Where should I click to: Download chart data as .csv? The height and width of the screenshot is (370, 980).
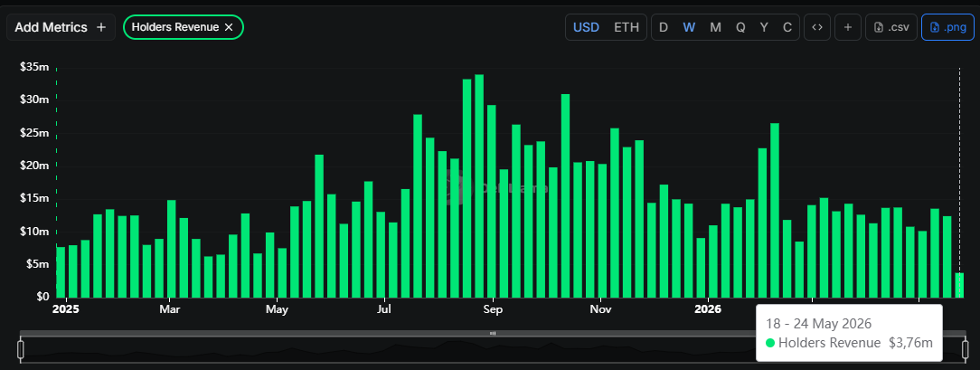(x=891, y=27)
